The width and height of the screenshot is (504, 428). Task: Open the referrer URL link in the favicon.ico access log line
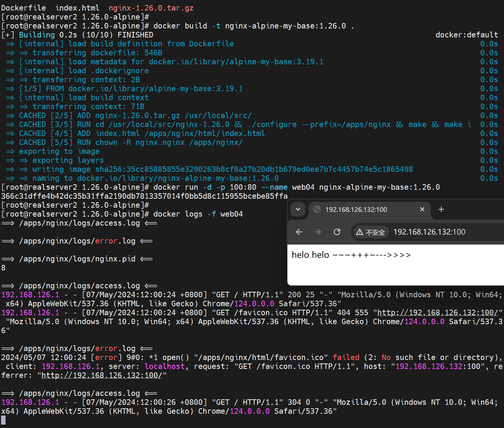(x=438, y=313)
